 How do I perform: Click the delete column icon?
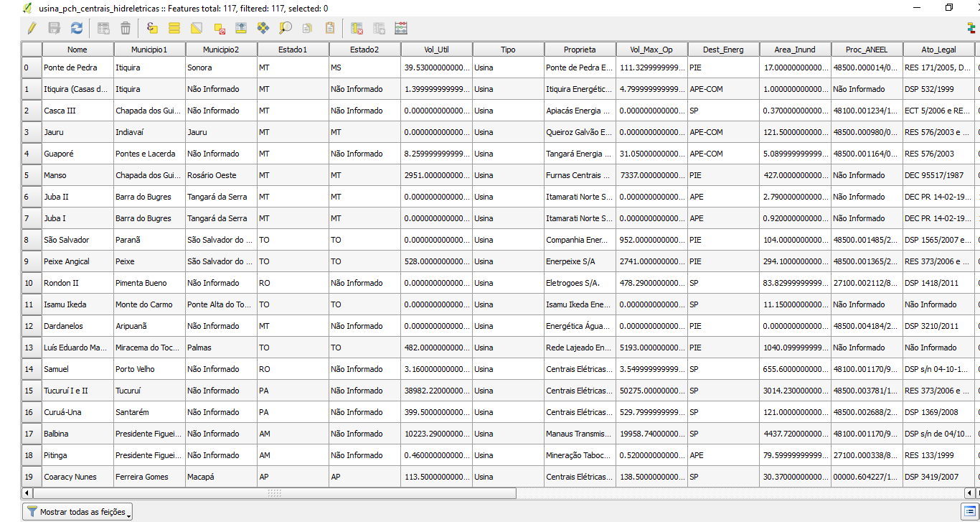(357, 28)
